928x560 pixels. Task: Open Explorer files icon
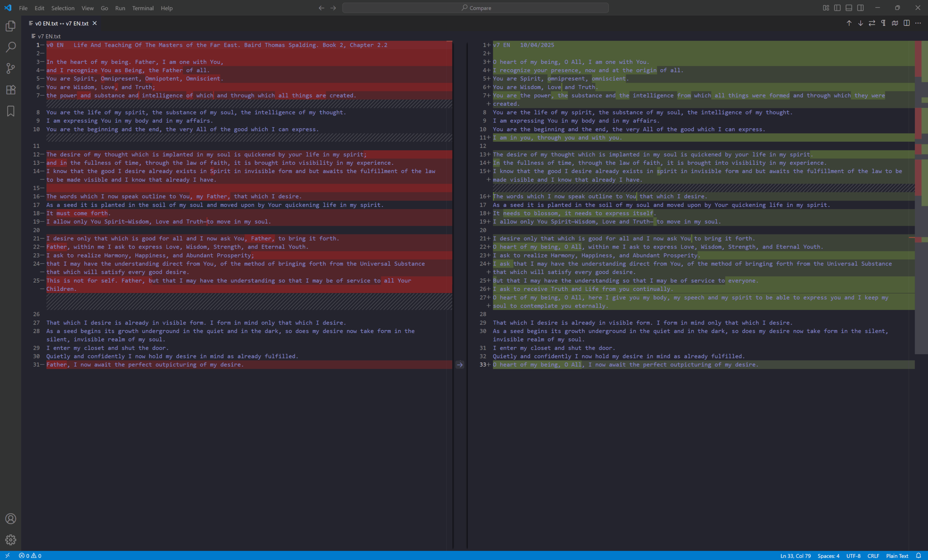tap(11, 26)
